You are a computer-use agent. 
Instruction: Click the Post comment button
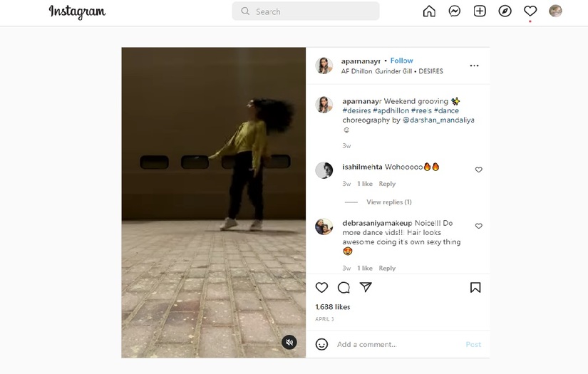473,344
